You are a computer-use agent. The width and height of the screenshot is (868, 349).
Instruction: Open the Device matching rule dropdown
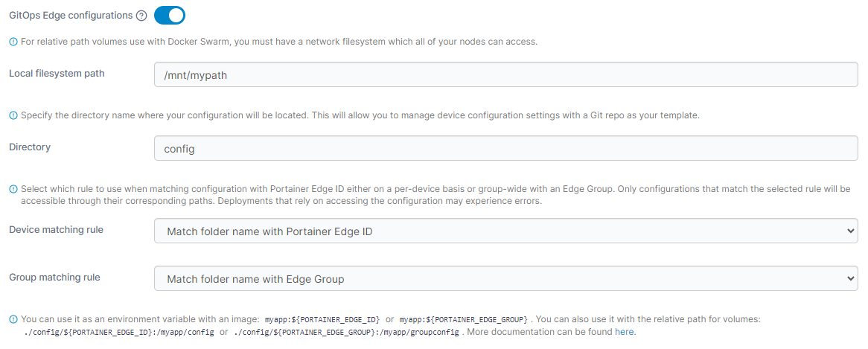[505, 231]
